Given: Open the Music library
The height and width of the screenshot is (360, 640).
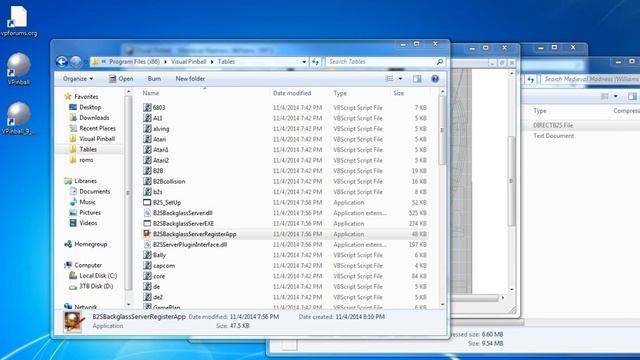Looking at the screenshot, I should 82,202.
